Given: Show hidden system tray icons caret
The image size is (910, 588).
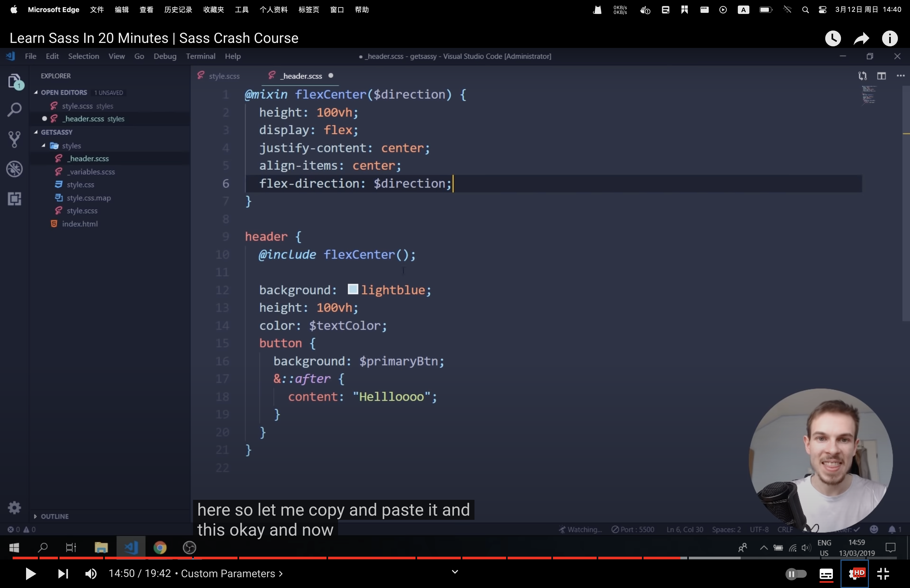Looking at the screenshot, I should (764, 548).
